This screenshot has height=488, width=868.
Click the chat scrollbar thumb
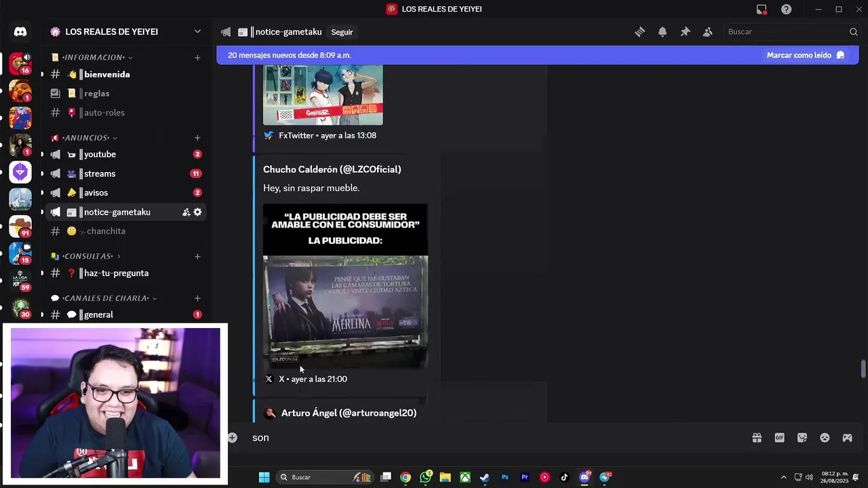[x=863, y=370]
